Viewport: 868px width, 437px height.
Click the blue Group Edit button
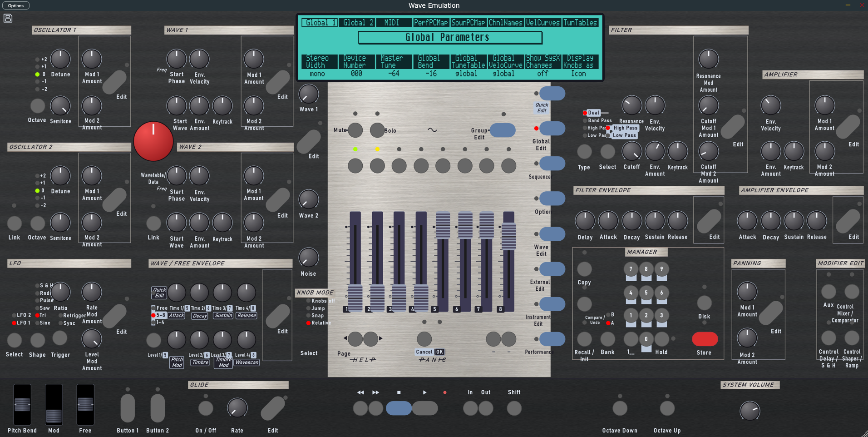(503, 130)
